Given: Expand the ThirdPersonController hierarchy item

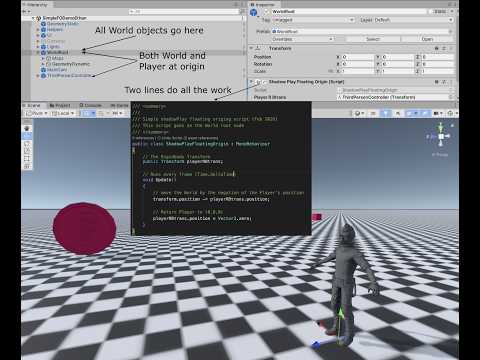Looking at the screenshot, I should click(38, 76).
